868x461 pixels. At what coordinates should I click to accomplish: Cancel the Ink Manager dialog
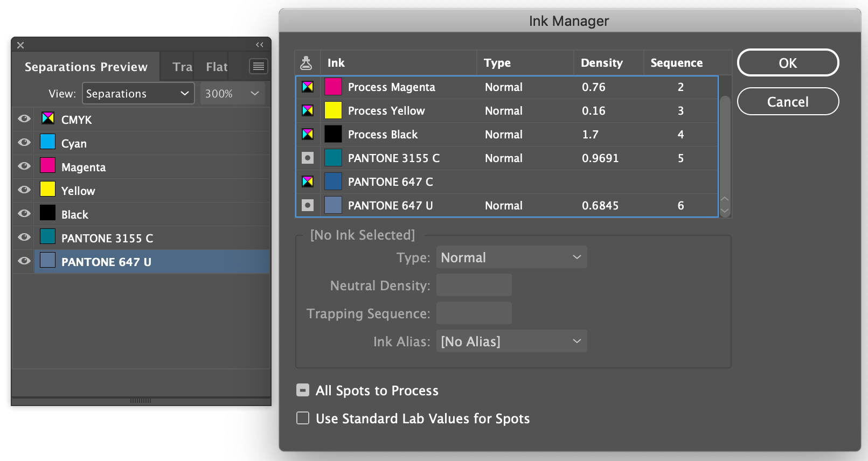point(788,102)
